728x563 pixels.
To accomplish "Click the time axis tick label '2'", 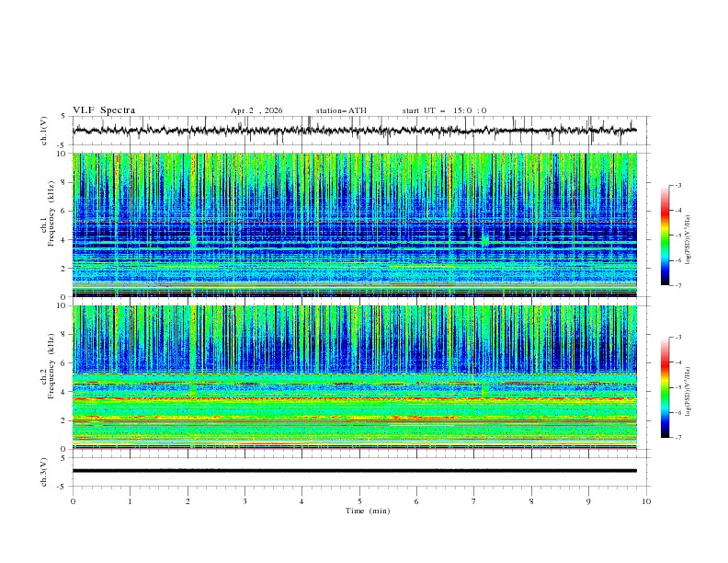I will 188,501.
